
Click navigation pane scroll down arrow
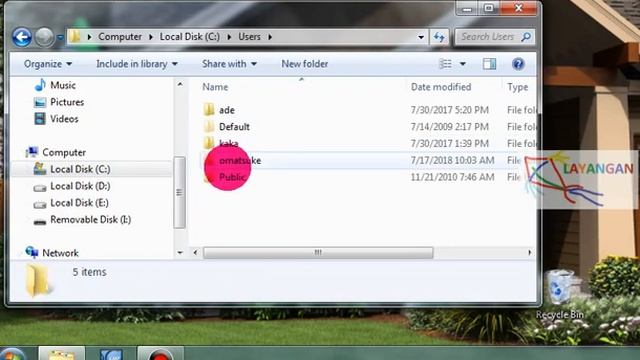180,253
